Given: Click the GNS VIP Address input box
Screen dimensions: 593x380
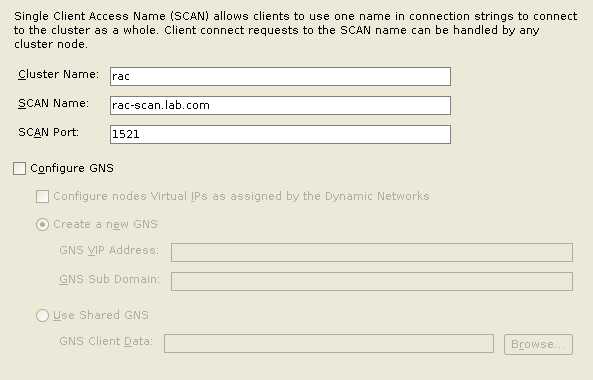Looking at the screenshot, I should pyautogui.click(x=372, y=252).
